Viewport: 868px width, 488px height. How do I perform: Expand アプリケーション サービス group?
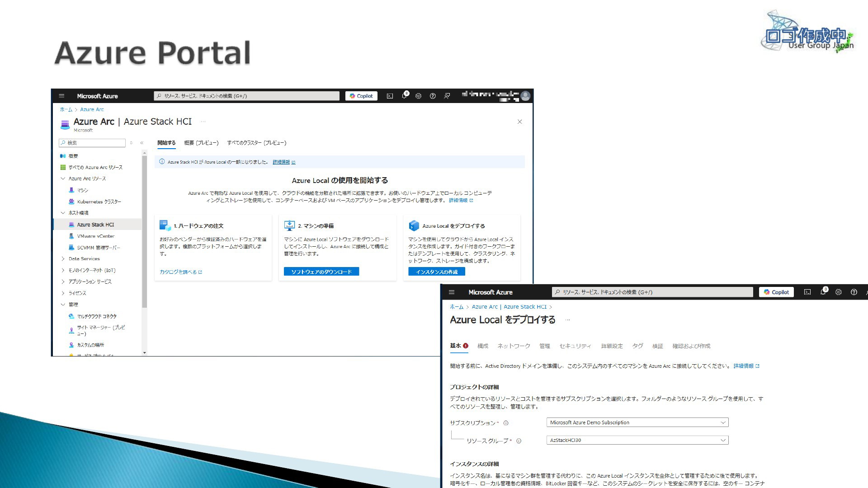click(x=63, y=282)
